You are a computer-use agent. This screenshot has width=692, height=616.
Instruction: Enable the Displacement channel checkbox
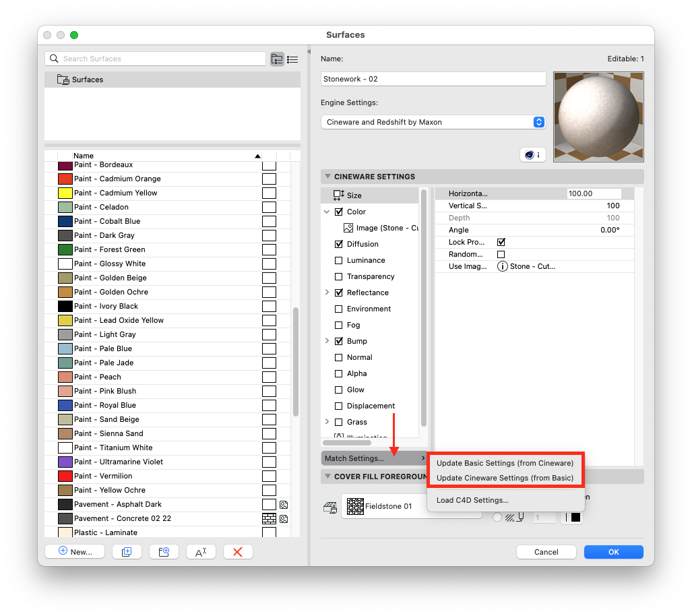pyautogui.click(x=339, y=406)
